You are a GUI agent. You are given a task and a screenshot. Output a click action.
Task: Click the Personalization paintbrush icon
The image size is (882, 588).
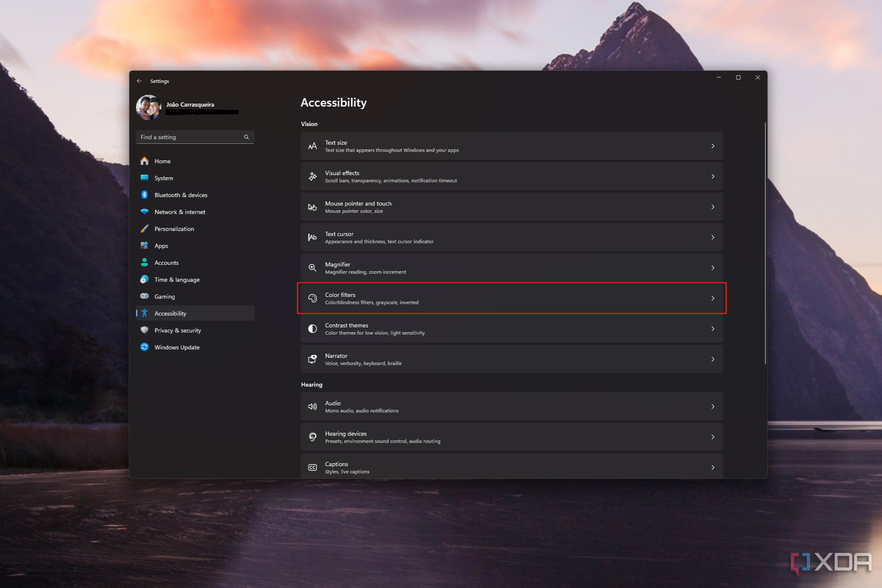(144, 229)
